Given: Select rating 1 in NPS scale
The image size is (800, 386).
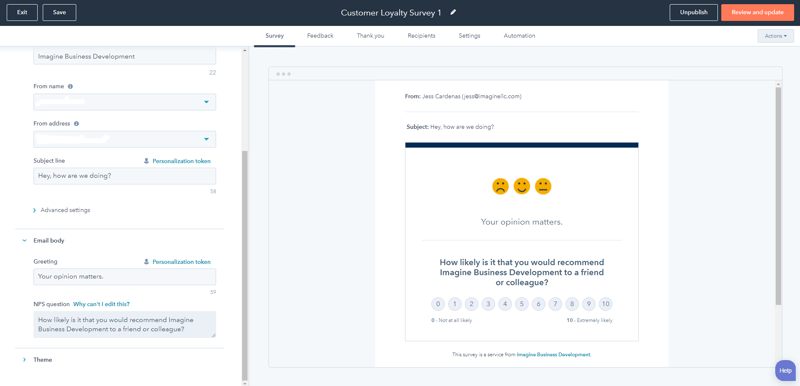Looking at the screenshot, I should 455,304.
